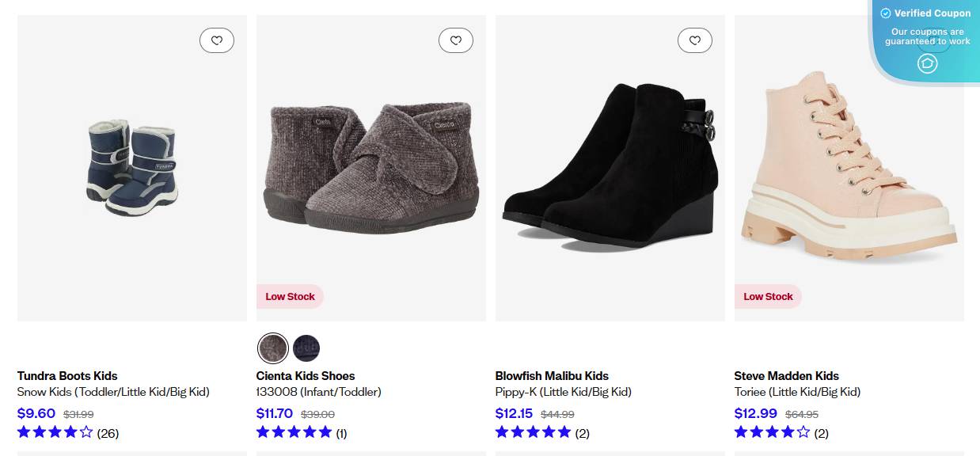Viewport: 980px width, 456px height.
Task: Click the heart icon above Blowfish Malibu boots
Action: click(695, 40)
